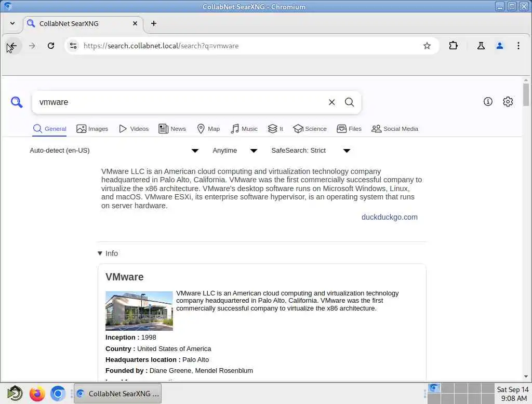The image size is (532, 404).
Task: Click the SearXNG logo magnifier
Action: [x=17, y=102]
